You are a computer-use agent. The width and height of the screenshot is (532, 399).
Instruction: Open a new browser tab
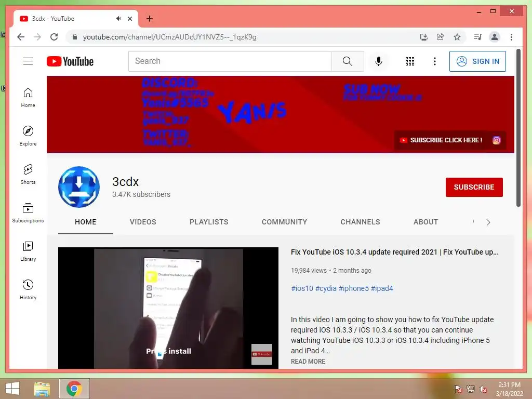click(x=149, y=19)
